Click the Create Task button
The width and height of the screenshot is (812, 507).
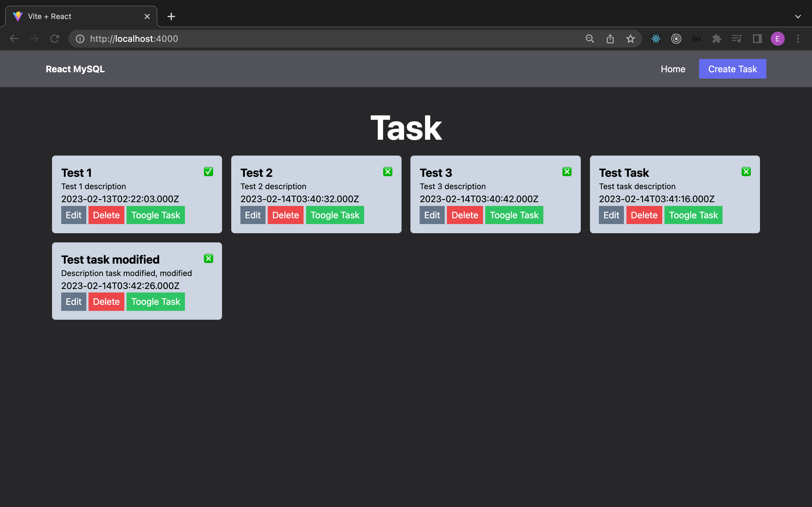coord(732,69)
